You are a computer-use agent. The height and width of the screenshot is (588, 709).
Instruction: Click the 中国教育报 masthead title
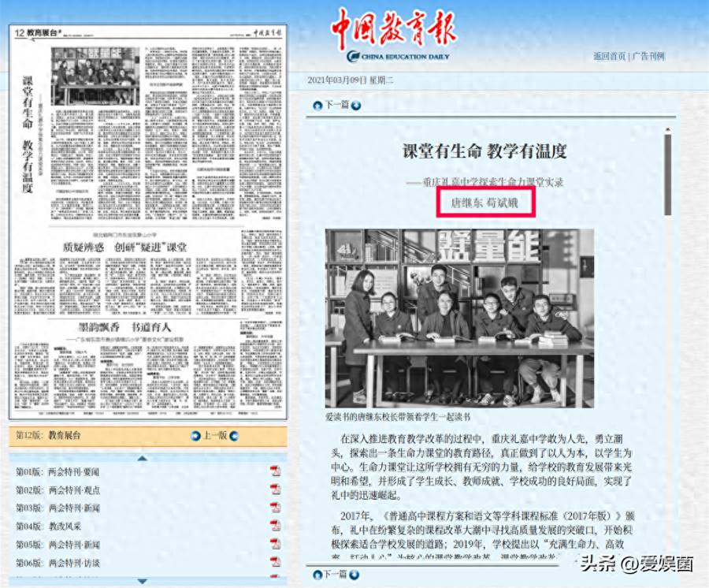393,28
